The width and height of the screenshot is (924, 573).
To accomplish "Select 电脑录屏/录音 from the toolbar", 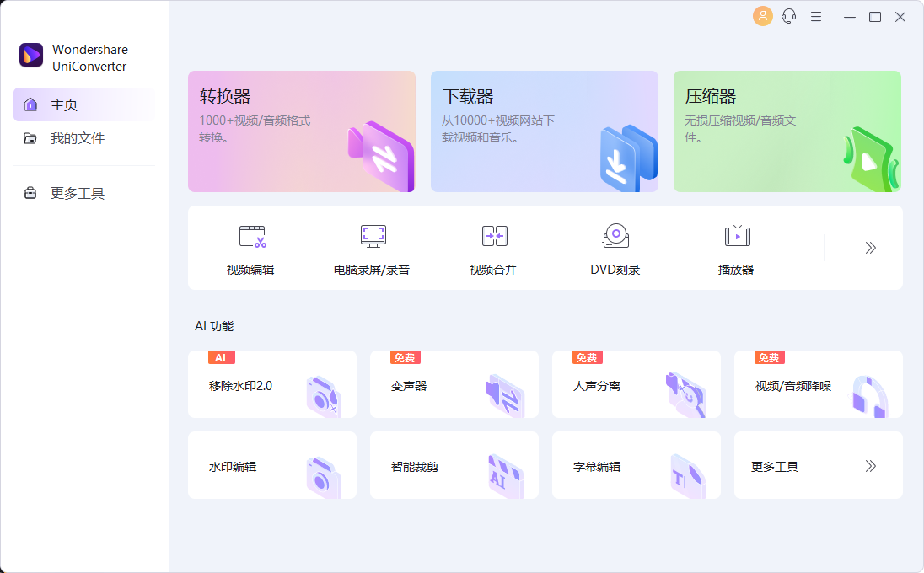I will pos(372,247).
